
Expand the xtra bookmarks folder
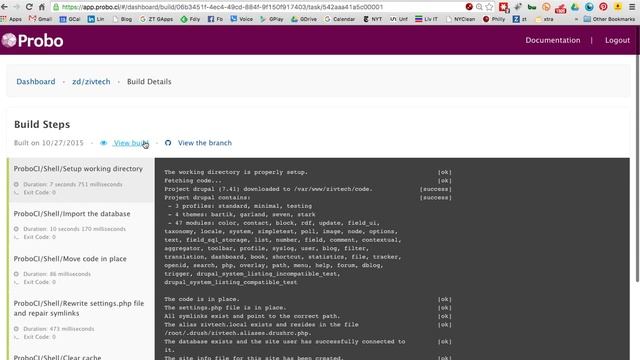(x=544, y=19)
